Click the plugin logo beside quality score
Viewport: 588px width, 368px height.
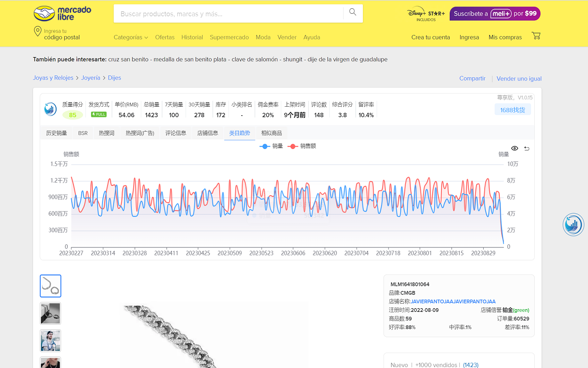51,109
